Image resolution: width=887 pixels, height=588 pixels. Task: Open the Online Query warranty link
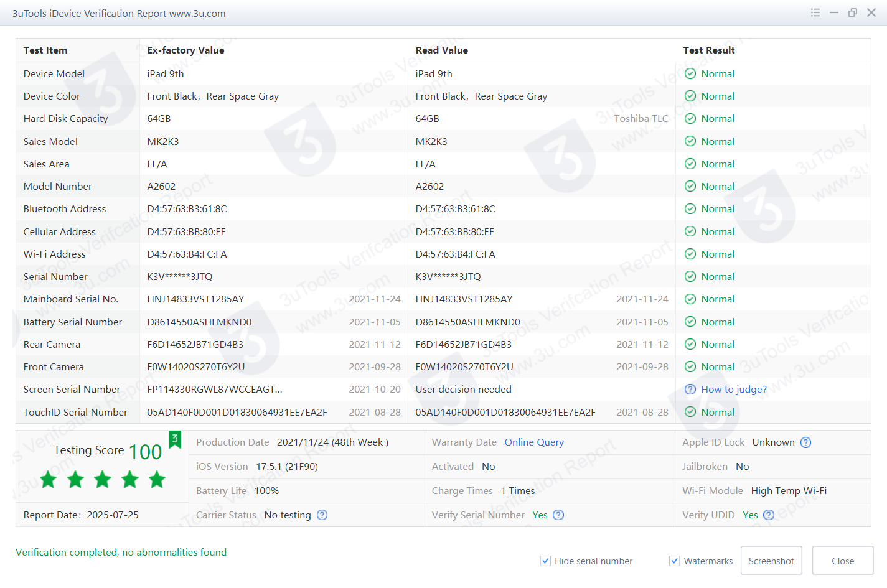(x=533, y=442)
